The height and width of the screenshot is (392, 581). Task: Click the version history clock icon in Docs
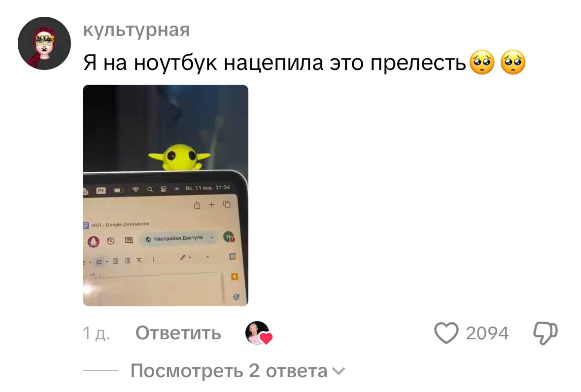click(x=110, y=241)
